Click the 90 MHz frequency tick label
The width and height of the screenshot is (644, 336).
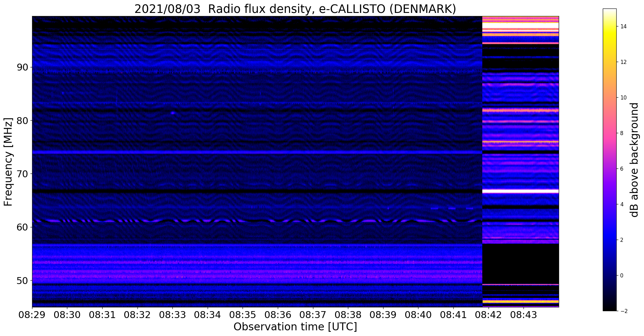point(23,67)
